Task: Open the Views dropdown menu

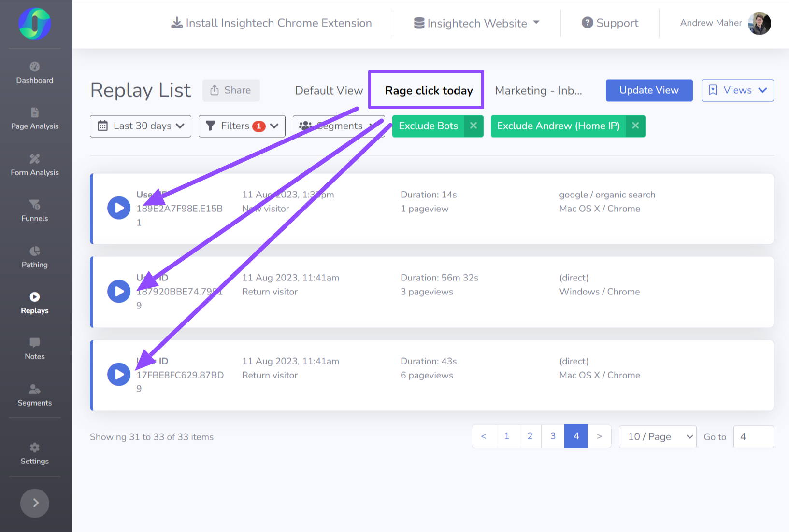Action: [x=737, y=90]
